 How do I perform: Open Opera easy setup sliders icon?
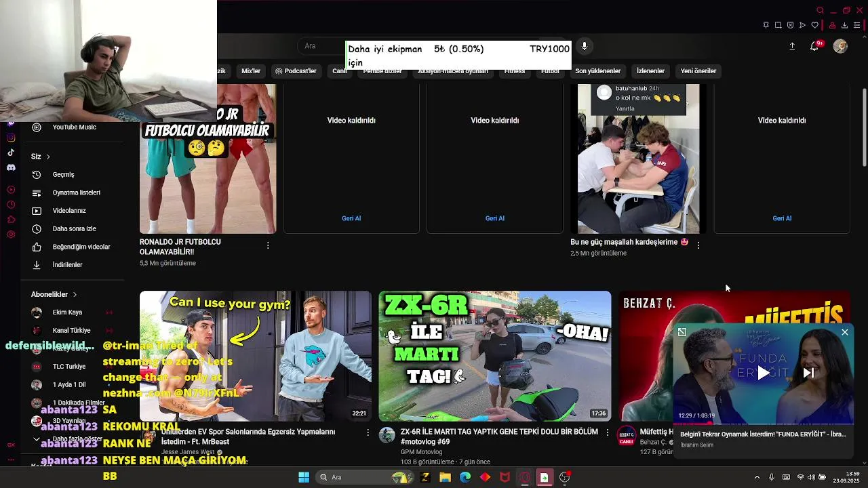(x=858, y=25)
